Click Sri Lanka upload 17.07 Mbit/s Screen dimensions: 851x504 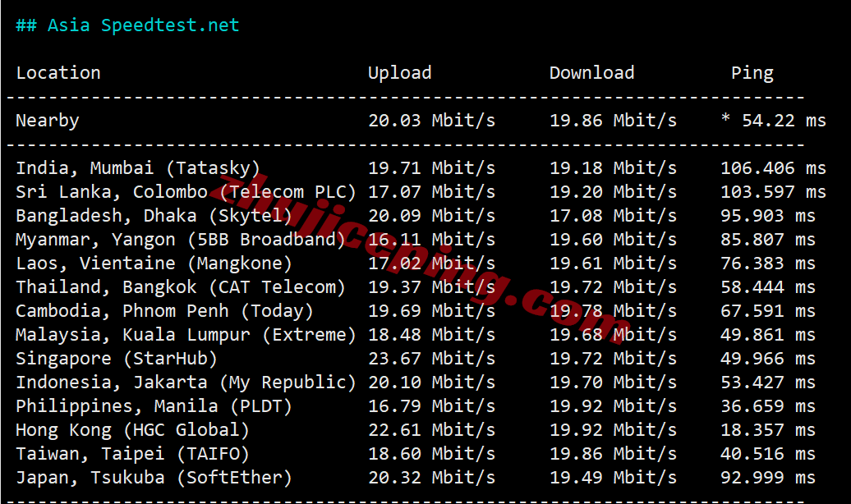431,192
